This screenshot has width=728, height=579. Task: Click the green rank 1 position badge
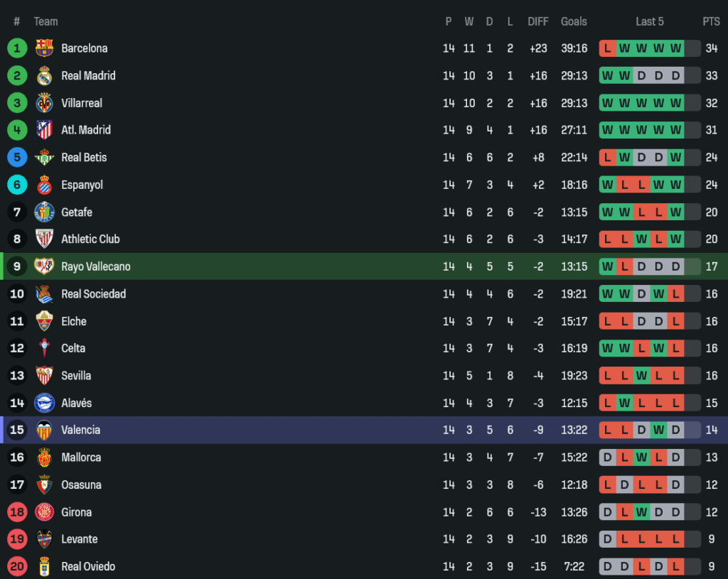click(17, 48)
